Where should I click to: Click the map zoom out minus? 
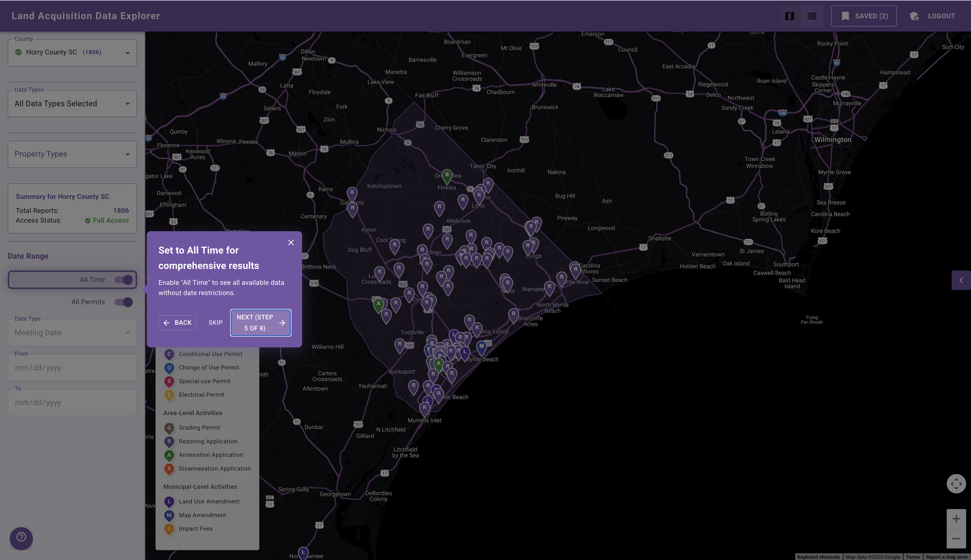pos(956,539)
